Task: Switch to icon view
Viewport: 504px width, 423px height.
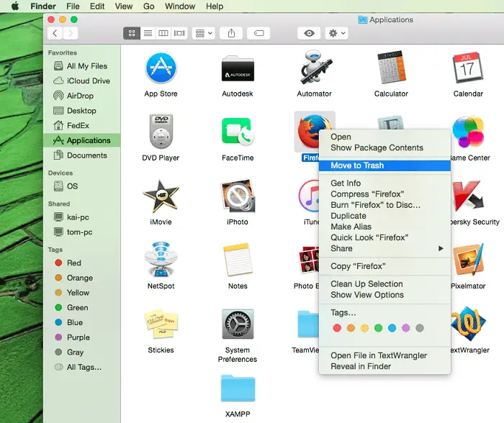Action: (x=132, y=33)
